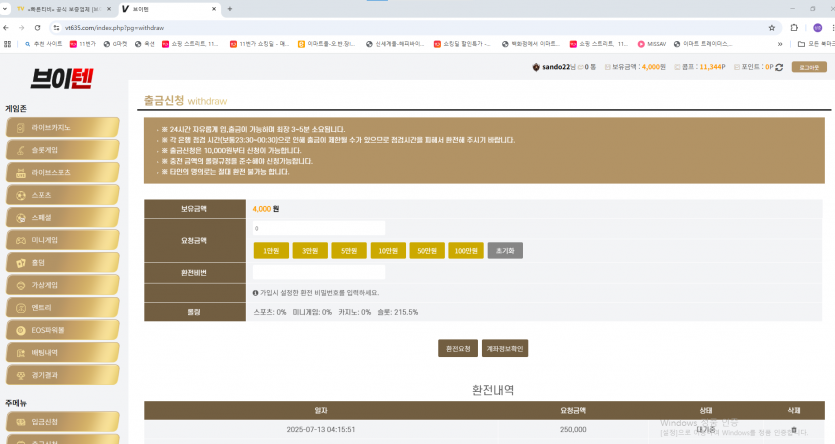This screenshot has height=444, width=835.
Task: Expand the hidden bookmarks chevron
Action: click(x=780, y=44)
